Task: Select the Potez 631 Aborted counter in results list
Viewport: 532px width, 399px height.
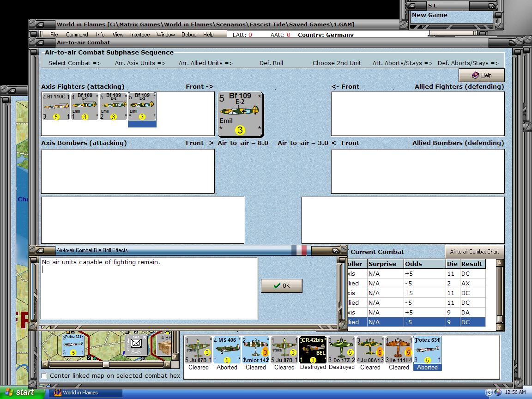Action: point(428,350)
